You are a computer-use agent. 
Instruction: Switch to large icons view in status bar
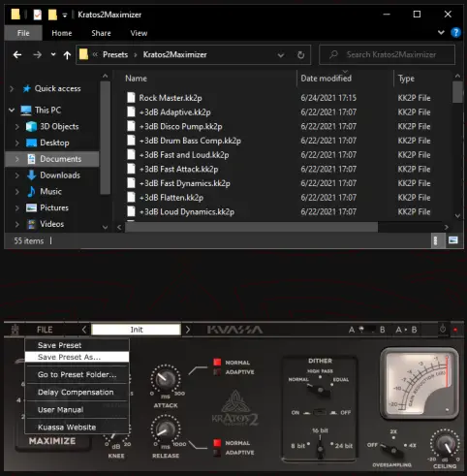click(x=453, y=240)
